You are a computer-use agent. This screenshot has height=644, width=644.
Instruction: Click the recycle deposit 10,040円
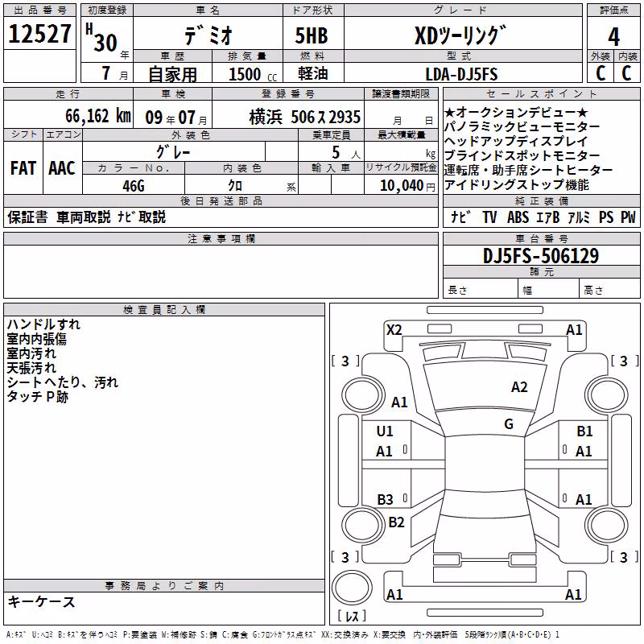click(407, 186)
